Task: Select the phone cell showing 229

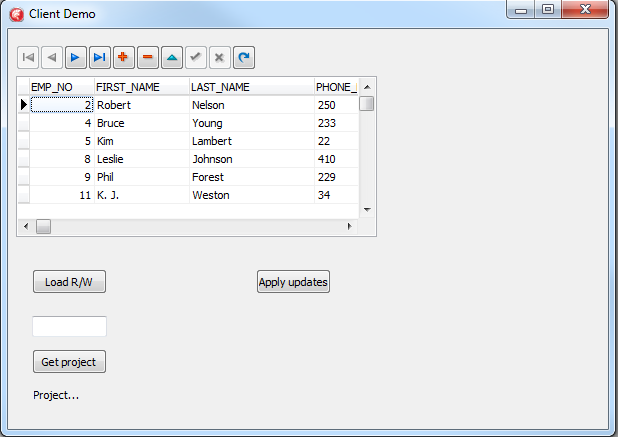Action: (337, 177)
